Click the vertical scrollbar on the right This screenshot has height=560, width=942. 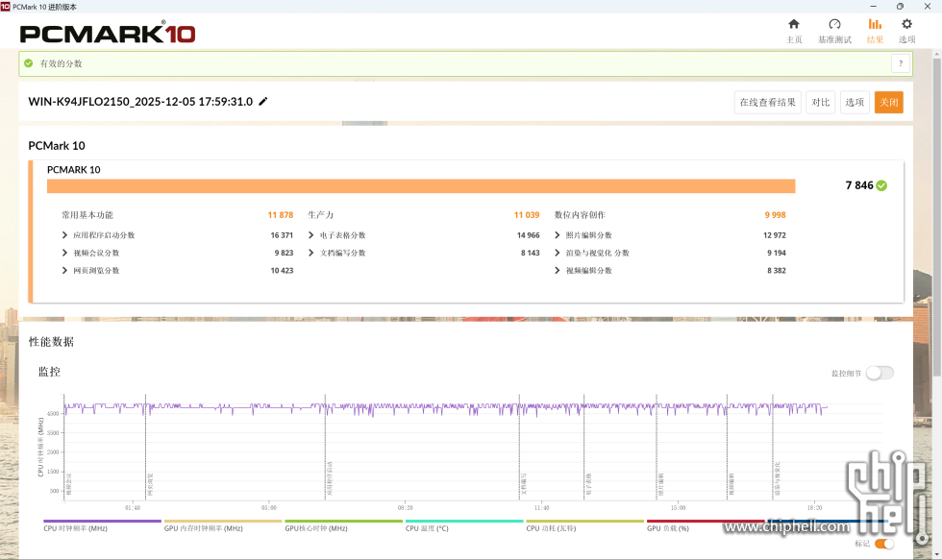[936, 288]
